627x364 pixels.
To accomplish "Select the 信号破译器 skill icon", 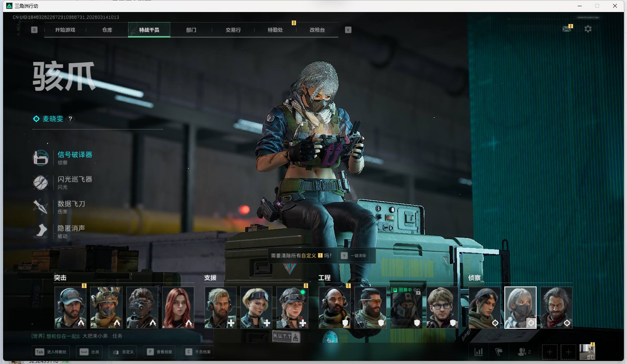I will (41, 158).
